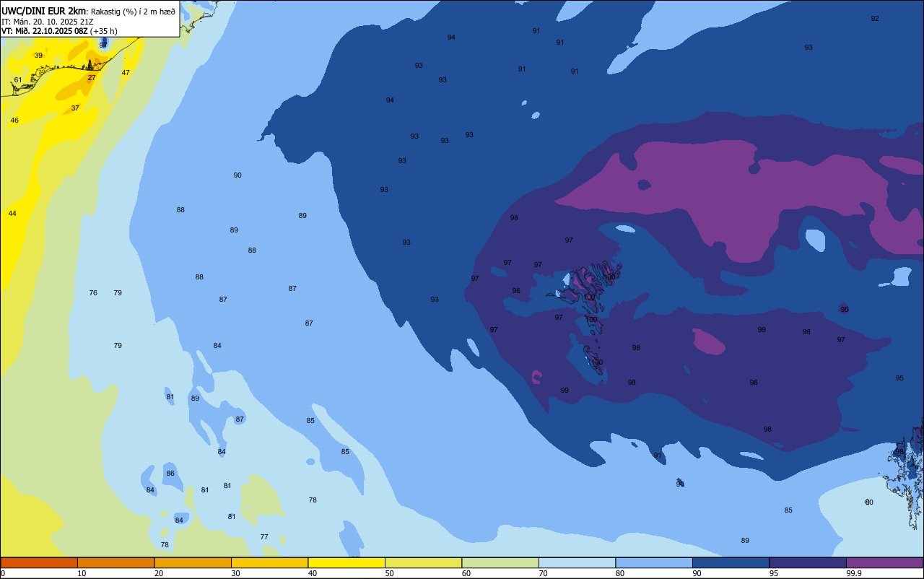The width and height of the screenshot is (924, 579).
Task: Click the map value '46' at left edge
Action: pos(14,121)
